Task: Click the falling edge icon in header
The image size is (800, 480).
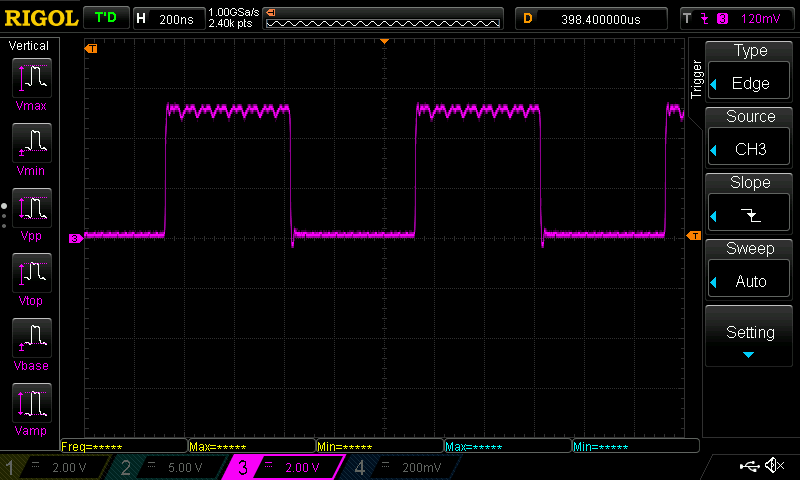Action: [705, 19]
